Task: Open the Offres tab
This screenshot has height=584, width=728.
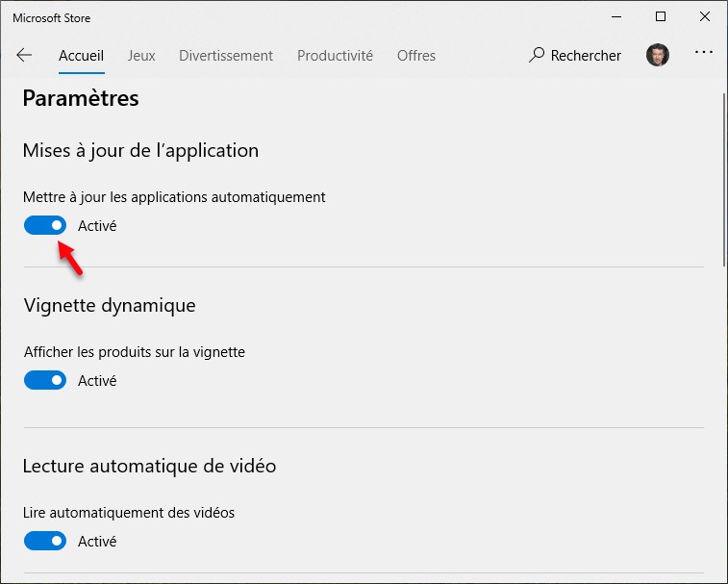Action: click(x=416, y=56)
